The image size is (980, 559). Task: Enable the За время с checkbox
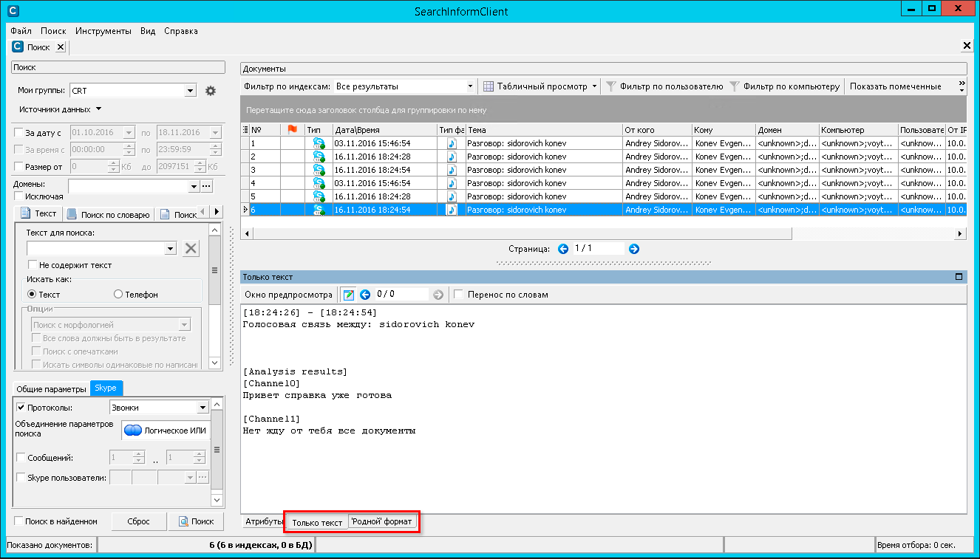18,150
